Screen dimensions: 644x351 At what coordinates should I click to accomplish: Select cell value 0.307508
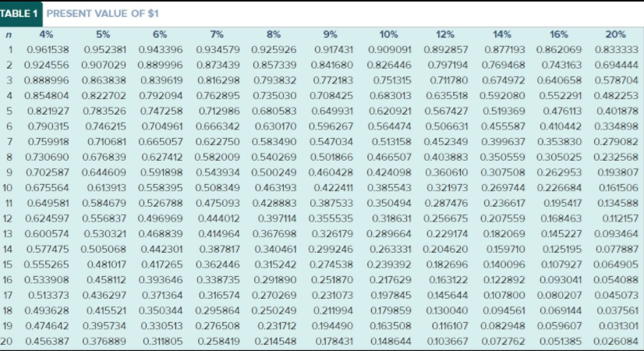tap(502, 172)
